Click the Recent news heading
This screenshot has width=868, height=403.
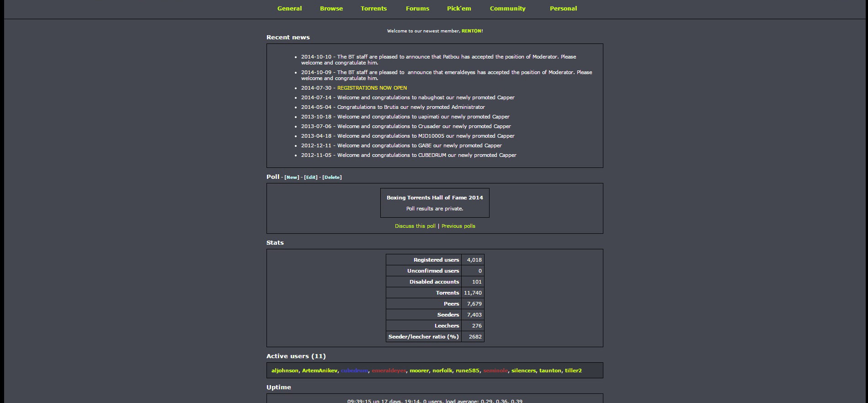(288, 38)
